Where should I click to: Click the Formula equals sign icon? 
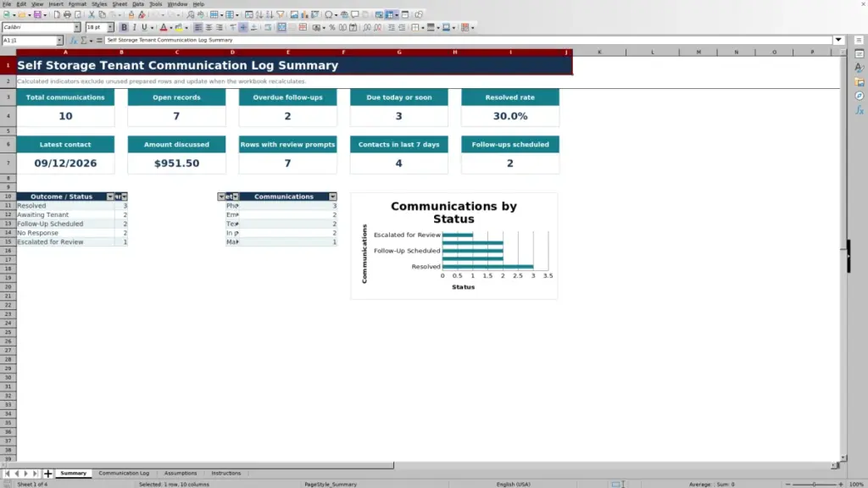click(99, 40)
